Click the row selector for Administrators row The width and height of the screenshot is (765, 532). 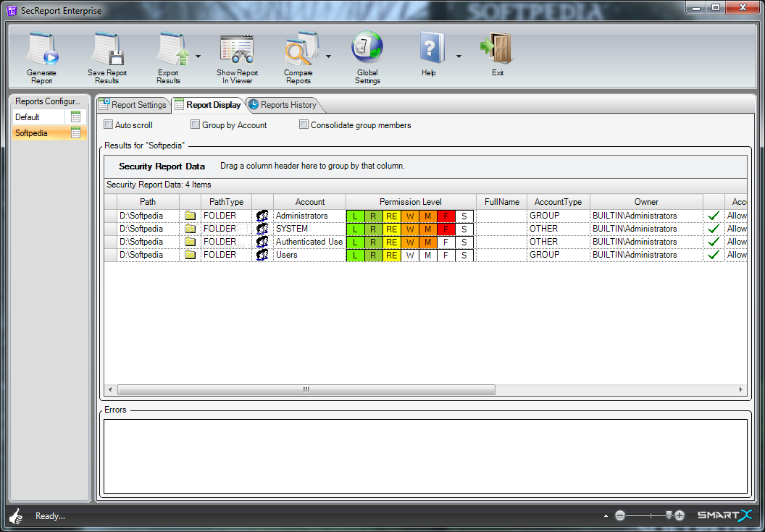click(x=111, y=216)
